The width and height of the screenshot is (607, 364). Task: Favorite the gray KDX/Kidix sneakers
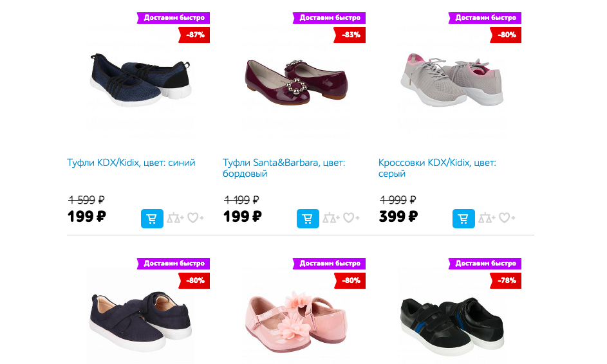tap(507, 218)
